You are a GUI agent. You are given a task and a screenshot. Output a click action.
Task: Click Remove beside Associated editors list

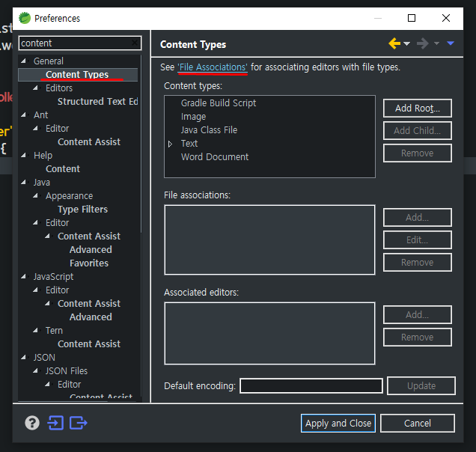418,337
